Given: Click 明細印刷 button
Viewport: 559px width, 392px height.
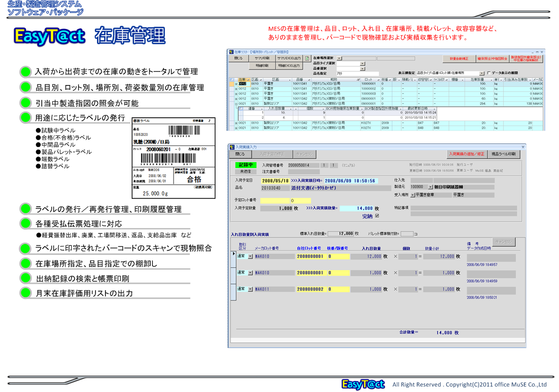Looking at the screenshot, I should [262, 66].
